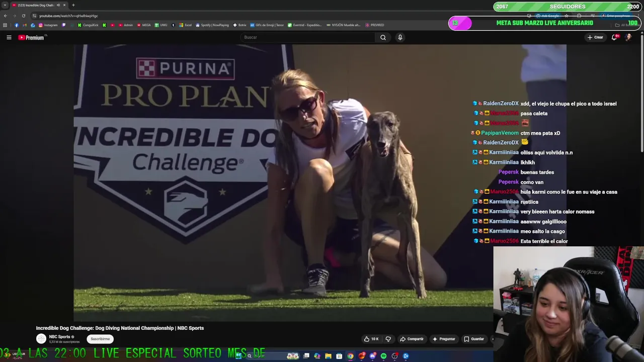The width and height of the screenshot is (644, 362).
Task: Click the video title text
Action: point(120,328)
